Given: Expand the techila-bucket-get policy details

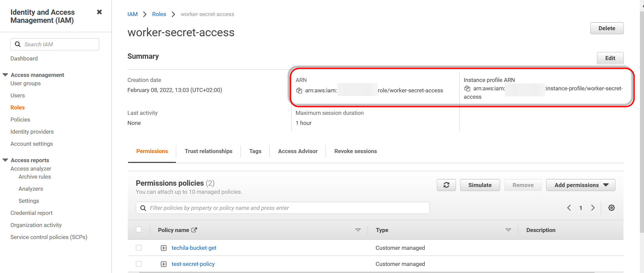Looking at the screenshot, I should pyautogui.click(x=163, y=248).
